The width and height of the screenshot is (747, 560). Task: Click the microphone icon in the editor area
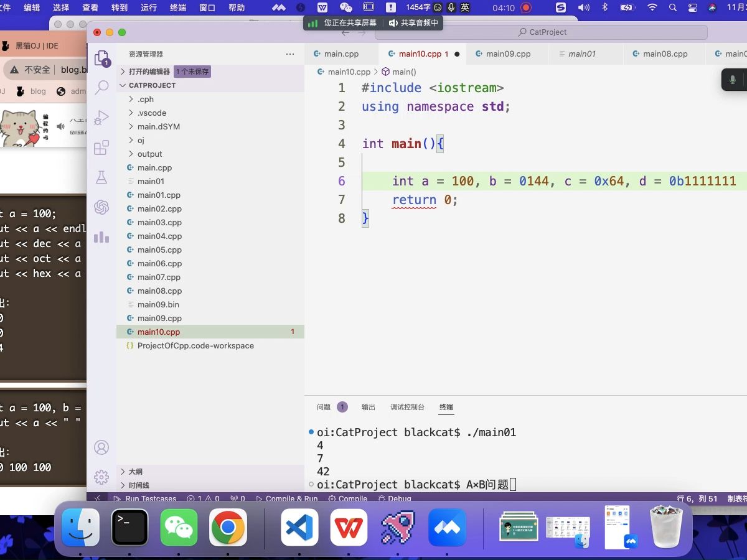coord(732,80)
